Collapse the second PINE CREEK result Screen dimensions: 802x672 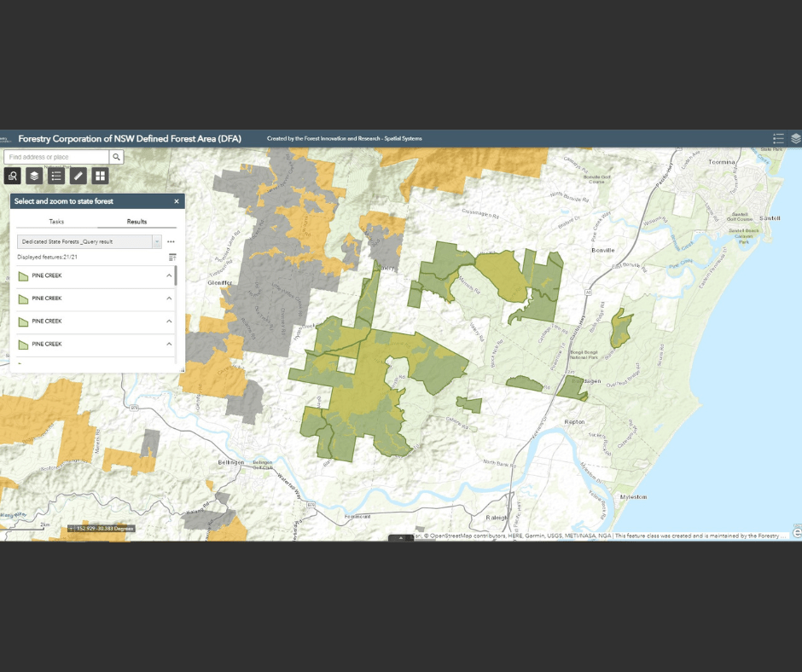(169, 298)
